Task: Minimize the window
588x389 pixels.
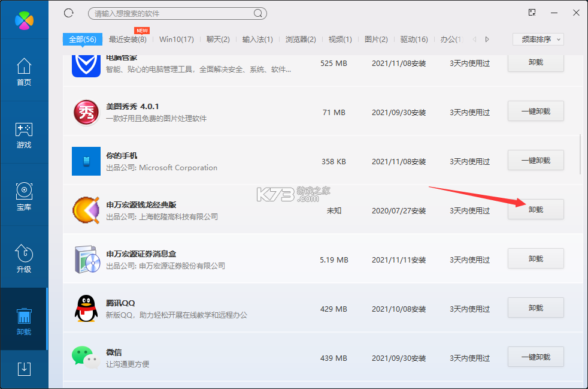Action: (x=554, y=13)
